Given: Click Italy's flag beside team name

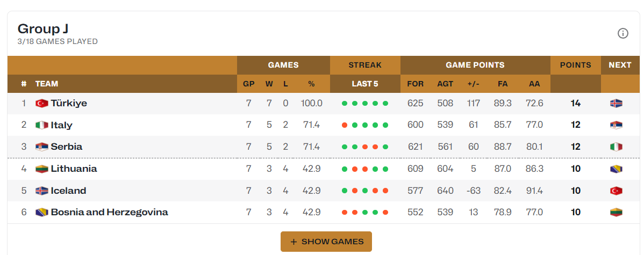Looking at the screenshot, I should (42, 125).
